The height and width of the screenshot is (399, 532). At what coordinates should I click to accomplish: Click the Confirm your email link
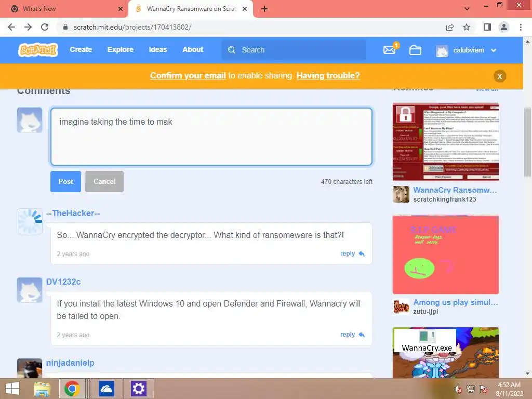[x=188, y=76]
